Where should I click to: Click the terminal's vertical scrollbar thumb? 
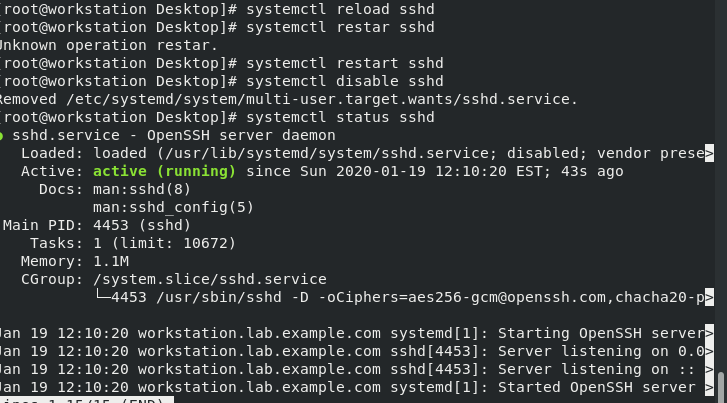(721, 385)
